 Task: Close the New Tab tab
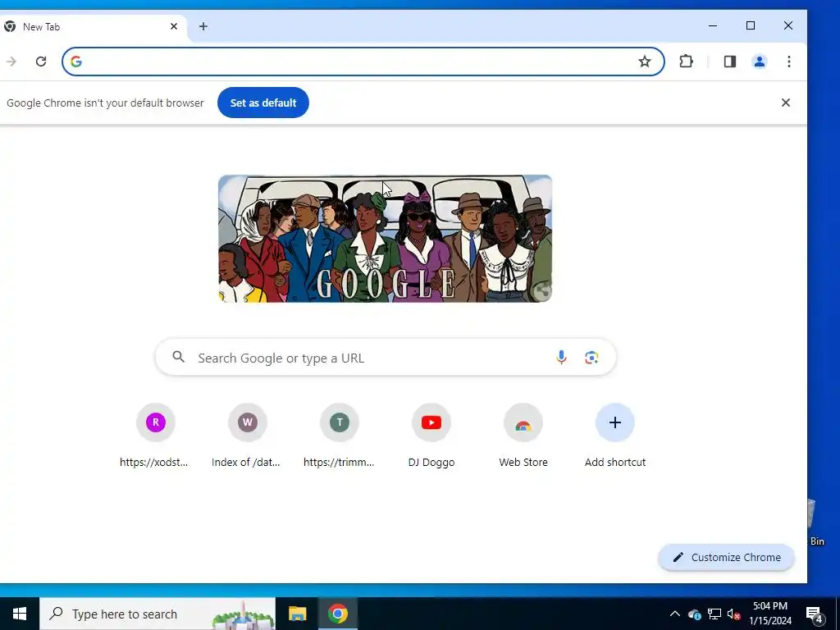click(174, 26)
